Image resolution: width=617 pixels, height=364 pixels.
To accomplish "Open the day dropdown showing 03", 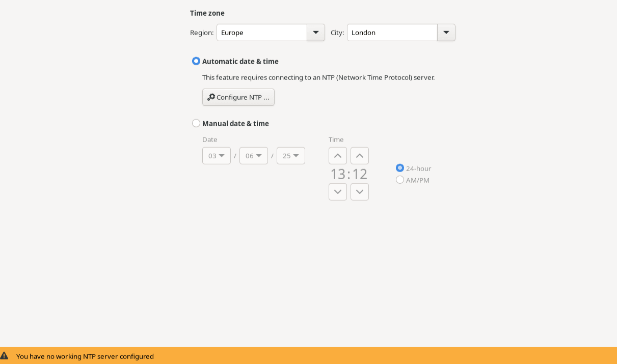I will [217, 156].
